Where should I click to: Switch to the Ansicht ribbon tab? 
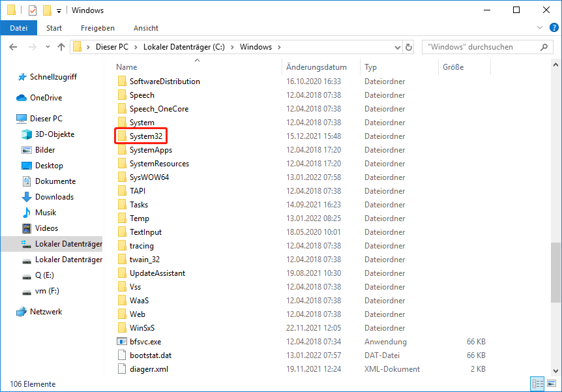[x=145, y=27]
